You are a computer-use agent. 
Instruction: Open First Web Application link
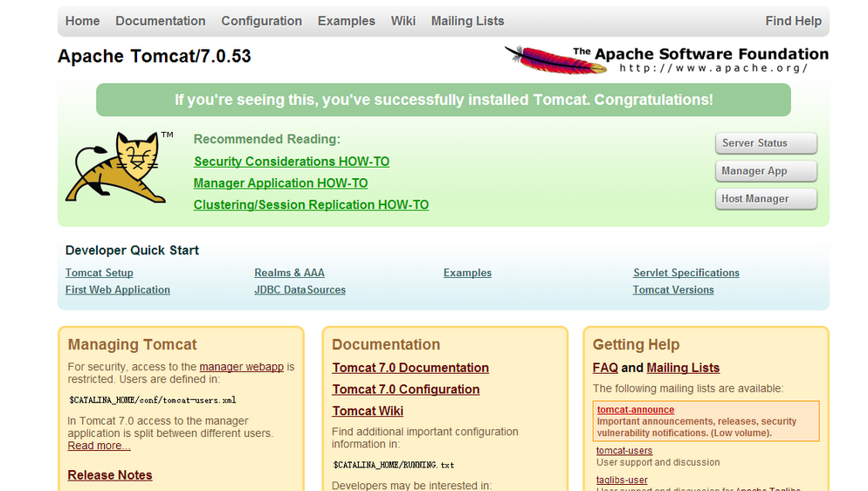pos(118,290)
